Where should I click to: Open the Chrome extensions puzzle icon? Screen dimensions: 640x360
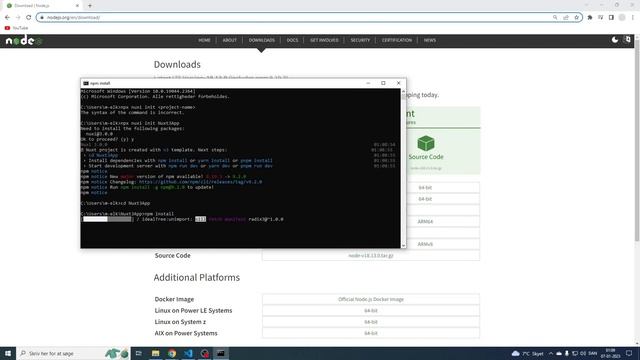coord(590,18)
